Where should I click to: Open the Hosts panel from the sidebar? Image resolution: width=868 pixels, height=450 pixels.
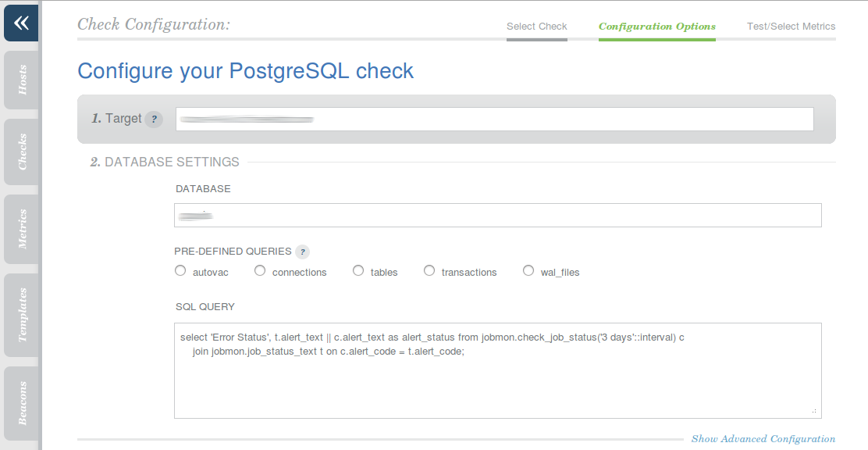(x=20, y=79)
